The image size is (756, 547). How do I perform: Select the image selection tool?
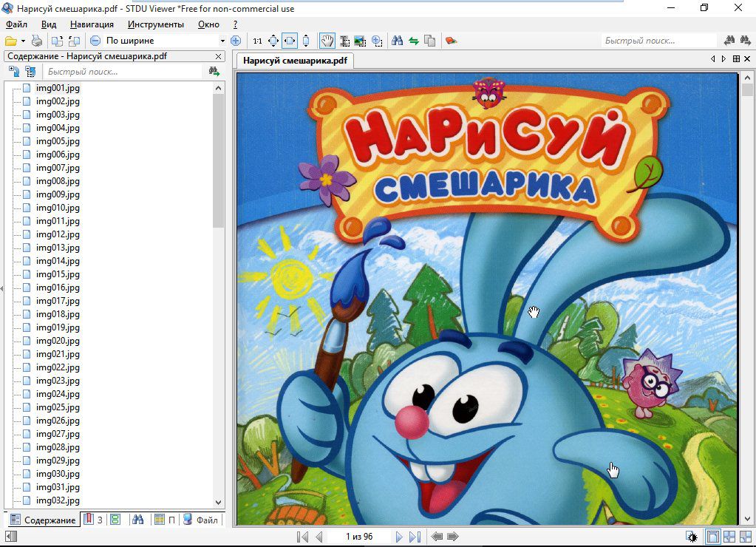[x=360, y=41]
